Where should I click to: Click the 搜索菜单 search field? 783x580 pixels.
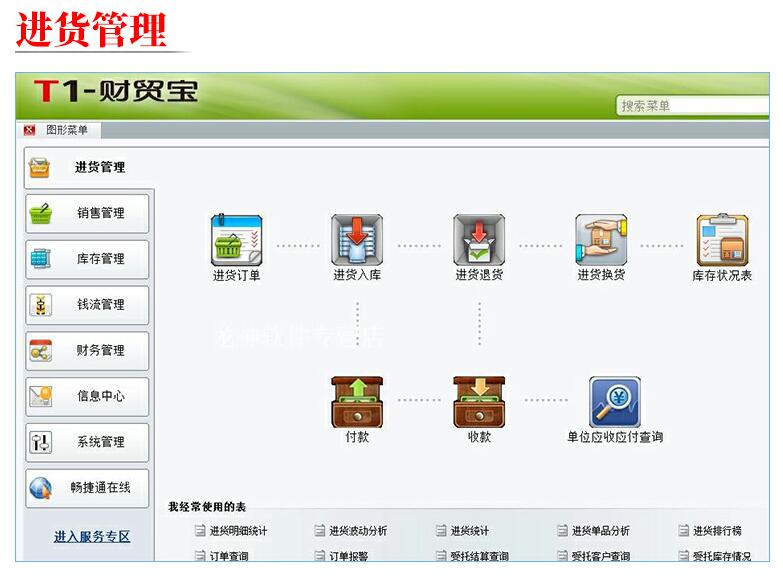[x=693, y=105]
